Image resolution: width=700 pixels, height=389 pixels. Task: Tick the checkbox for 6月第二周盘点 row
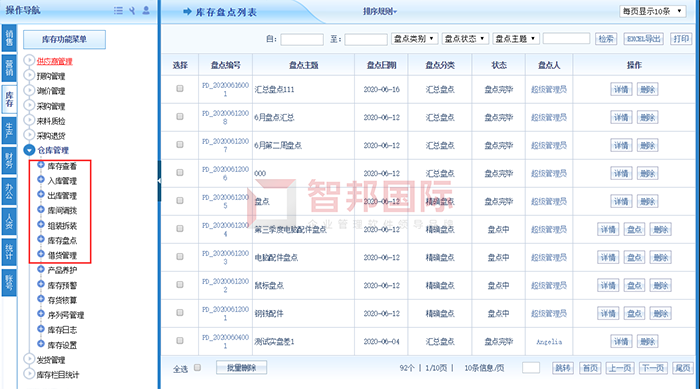pos(180,145)
